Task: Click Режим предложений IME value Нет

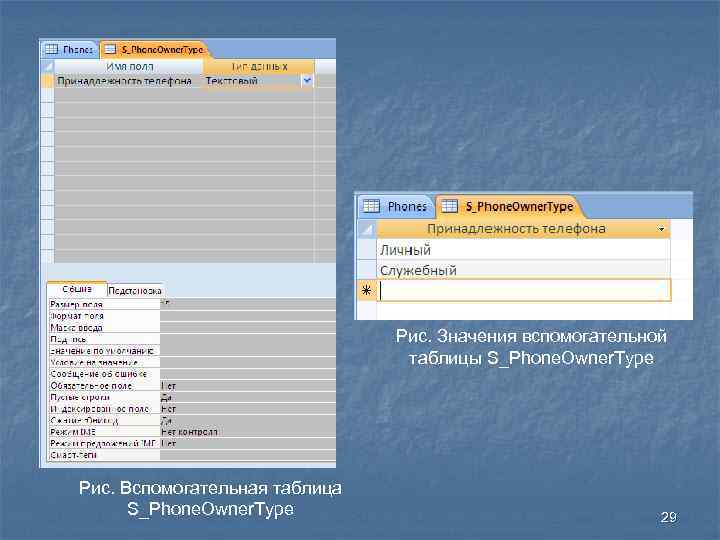Action: tap(248, 444)
